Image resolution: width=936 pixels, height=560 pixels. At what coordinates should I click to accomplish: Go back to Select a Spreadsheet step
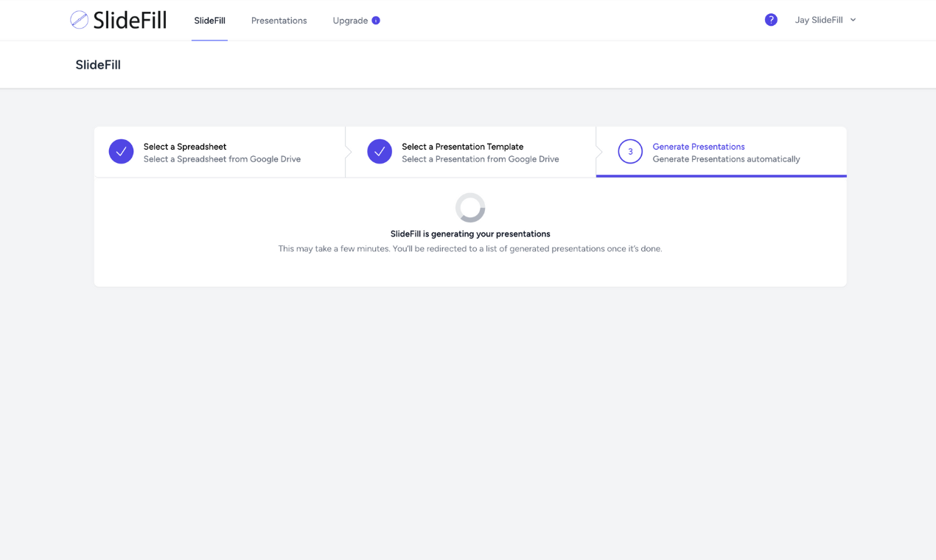[220, 153]
